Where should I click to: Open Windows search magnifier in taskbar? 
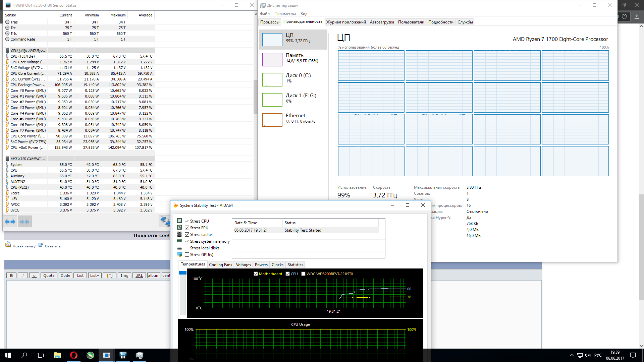coord(24,355)
